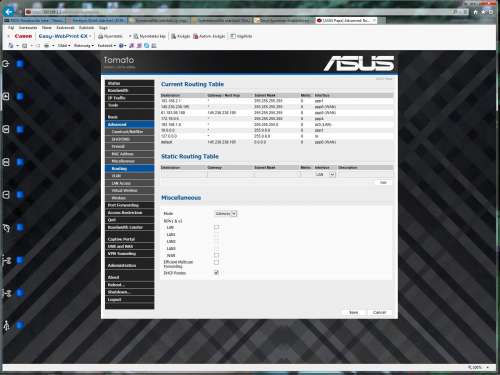Viewport: 500px width, 375px height.
Task: Click the browser back arrow button
Action: click(x=9, y=12)
